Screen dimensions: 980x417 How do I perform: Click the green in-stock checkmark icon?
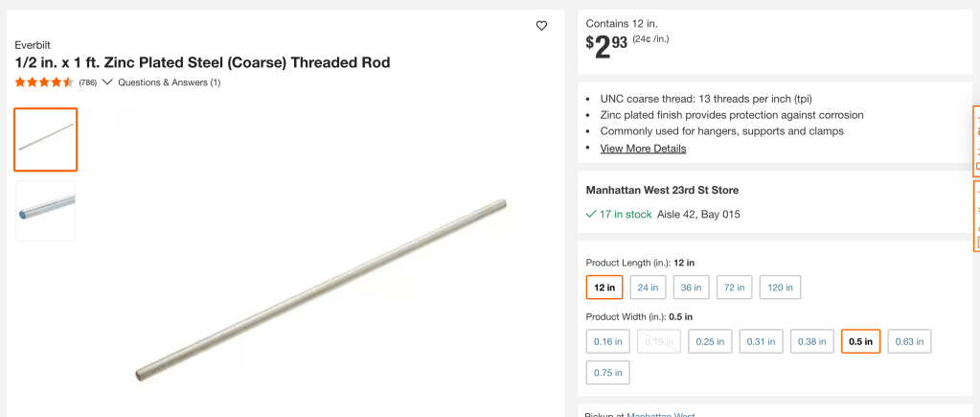click(591, 215)
